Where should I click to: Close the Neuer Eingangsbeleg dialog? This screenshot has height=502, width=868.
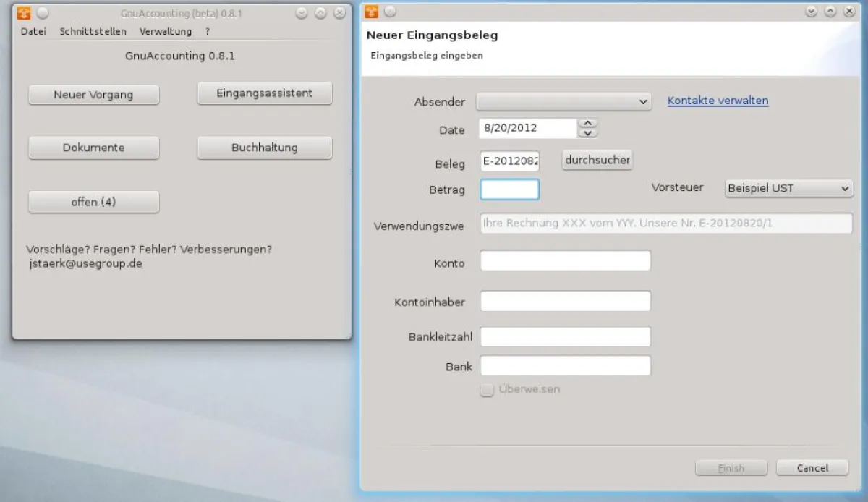850,12
